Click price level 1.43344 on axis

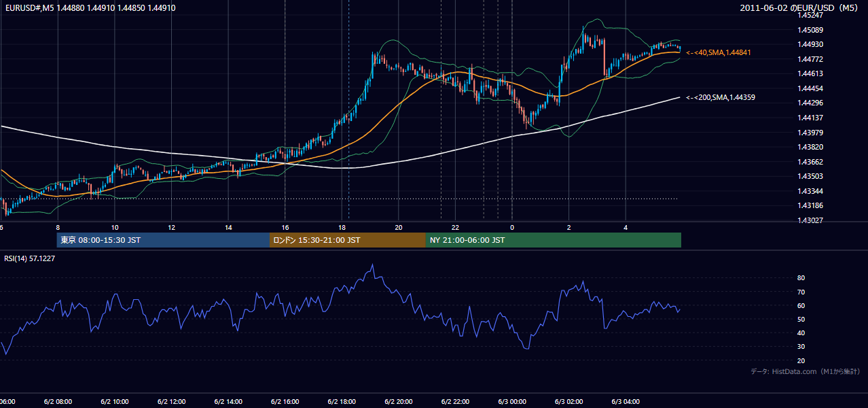810,191
